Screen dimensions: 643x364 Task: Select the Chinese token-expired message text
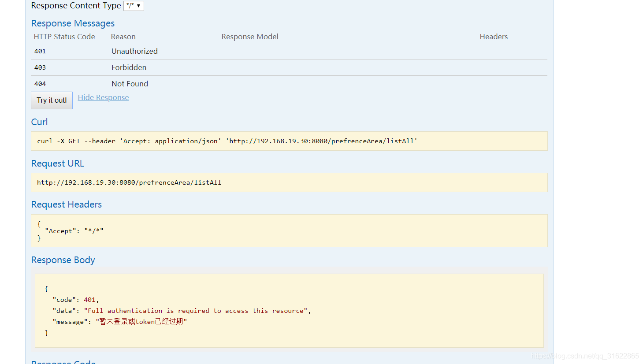click(x=141, y=321)
